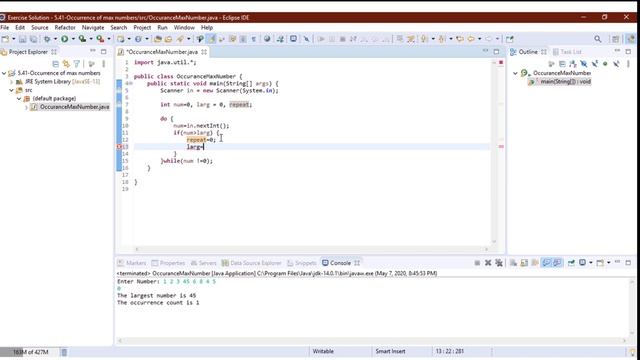The image size is (640, 360).
Task: Open the Refactor menu
Action: (65, 27)
